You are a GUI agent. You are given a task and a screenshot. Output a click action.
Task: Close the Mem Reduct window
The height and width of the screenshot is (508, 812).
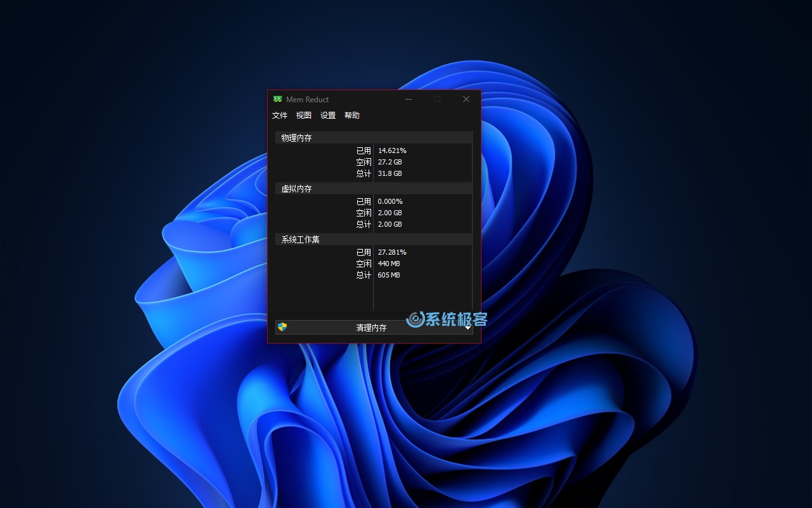click(466, 99)
